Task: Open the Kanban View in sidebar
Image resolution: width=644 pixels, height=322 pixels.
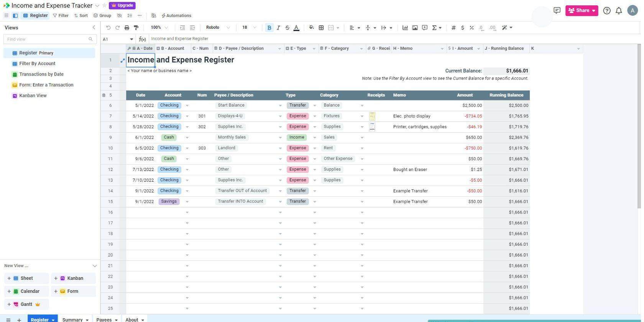Action: 33,95
